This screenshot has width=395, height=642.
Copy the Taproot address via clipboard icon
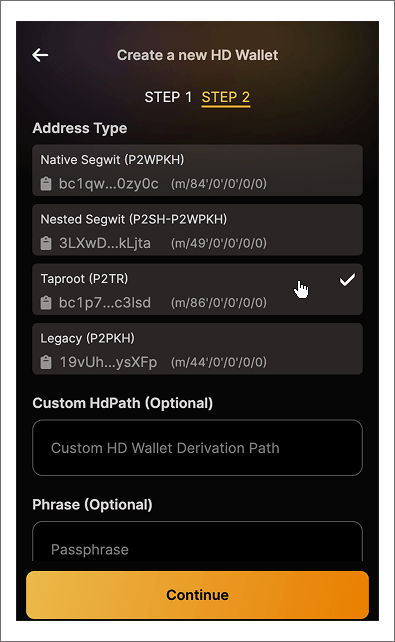click(46, 303)
